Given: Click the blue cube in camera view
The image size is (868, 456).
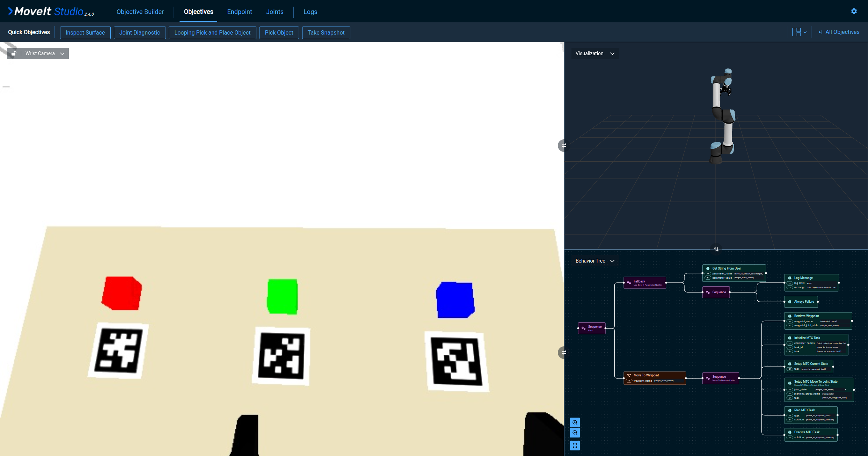Looking at the screenshot, I should [455, 300].
